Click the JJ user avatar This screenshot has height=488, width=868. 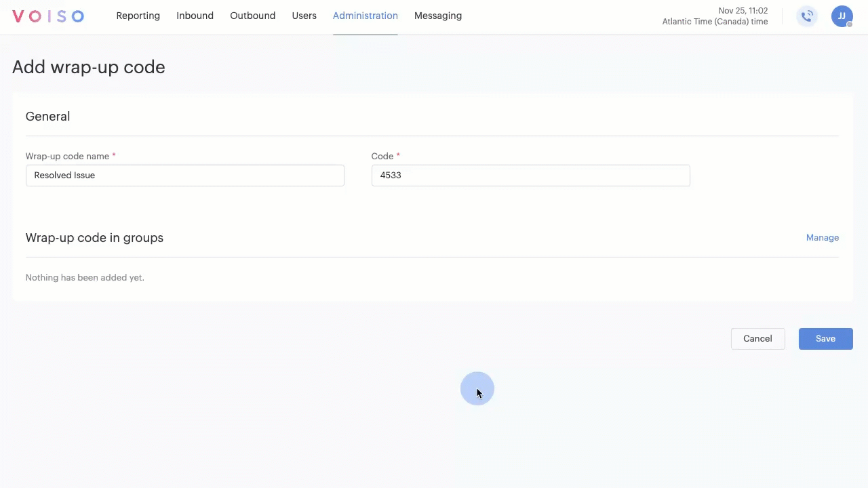(x=841, y=16)
